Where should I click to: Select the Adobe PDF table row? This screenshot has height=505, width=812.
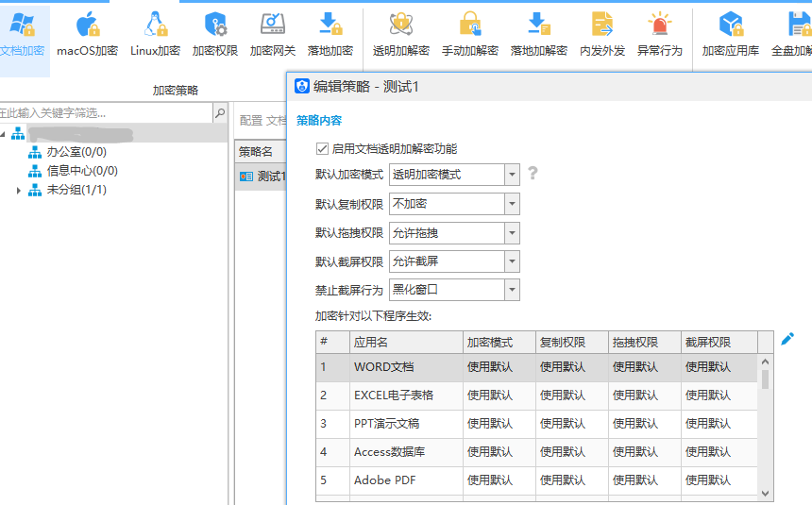coord(536,480)
